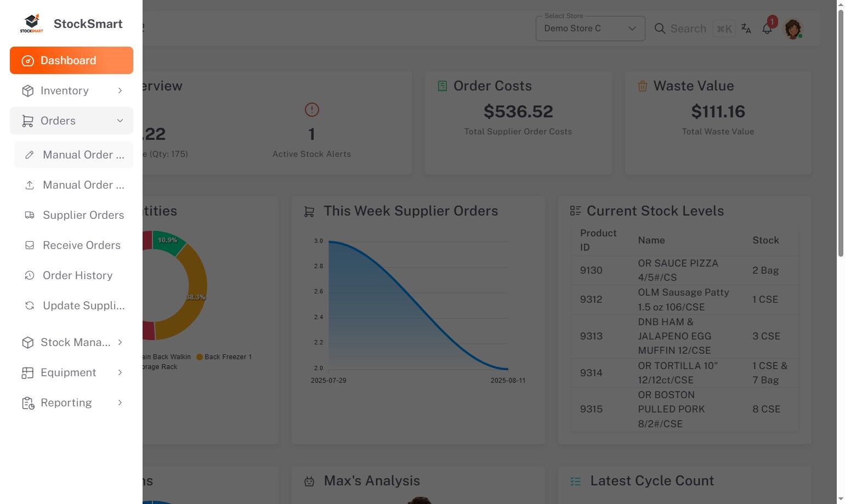Screen dimensions: 845x504
Task: Select product ID 9315 cell
Action: [x=591, y=409]
